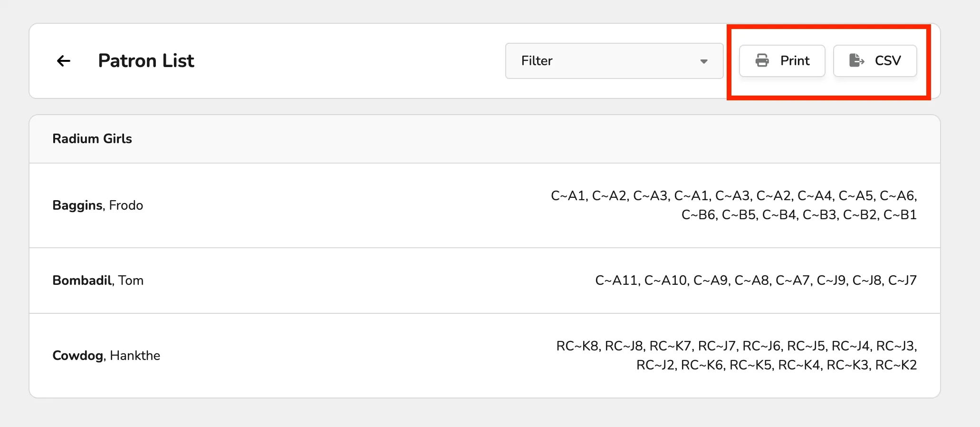Click Frodo Baggins' seat list starting C~A1
The image size is (980, 427).
click(734, 205)
